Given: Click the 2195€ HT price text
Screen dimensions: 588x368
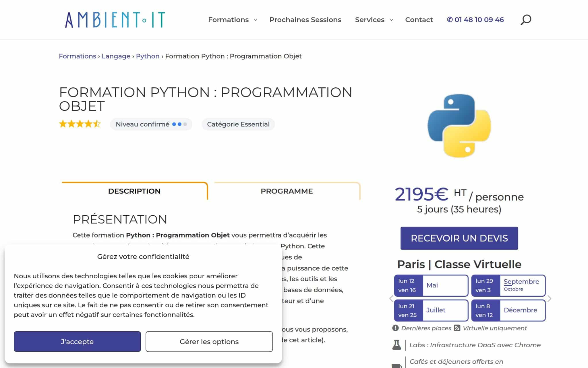Looking at the screenshot, I should click(x=431, y=194).
